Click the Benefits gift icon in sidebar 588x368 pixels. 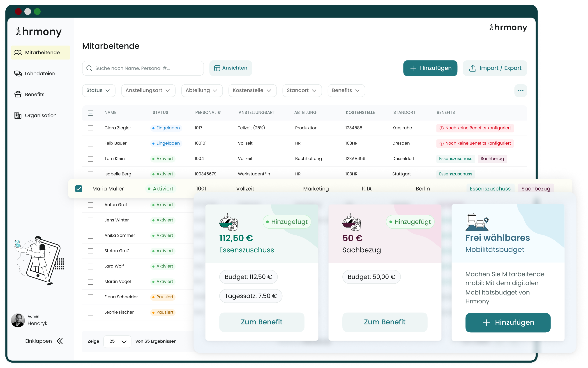click(x=18, y=94)
